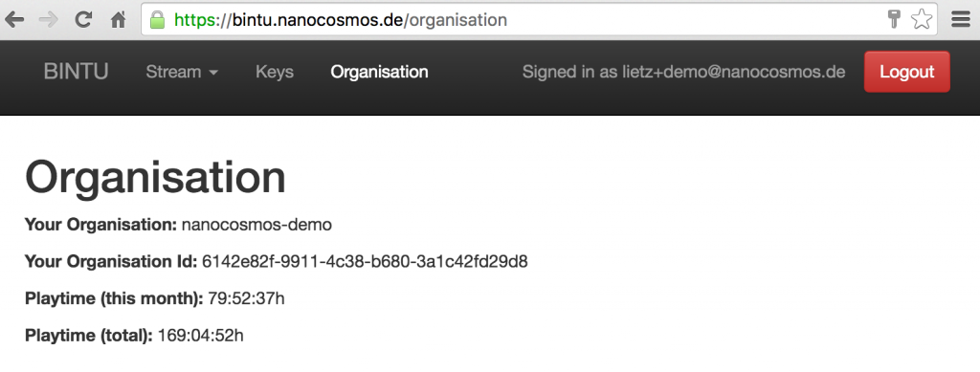The image size is (980, 372).
Task: Open the Chrome hamburger menu
Action: coord(961,19)
